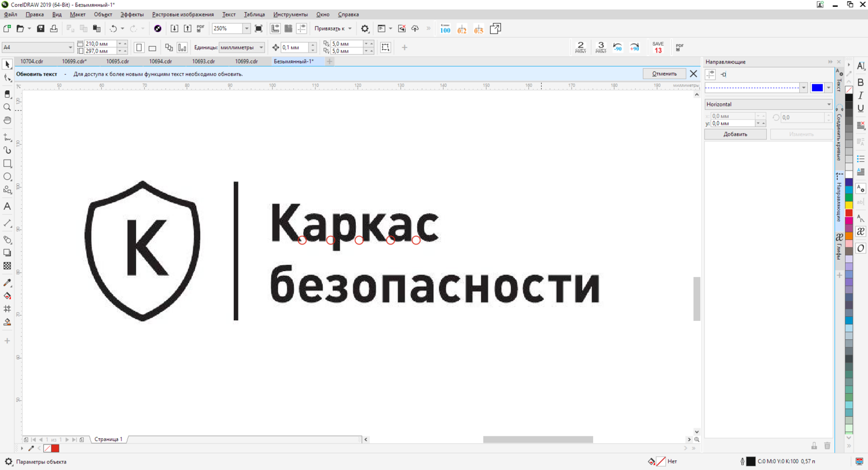Add a new document tab with plus
The height and width of the screenshot is (470, 868).
329,61
